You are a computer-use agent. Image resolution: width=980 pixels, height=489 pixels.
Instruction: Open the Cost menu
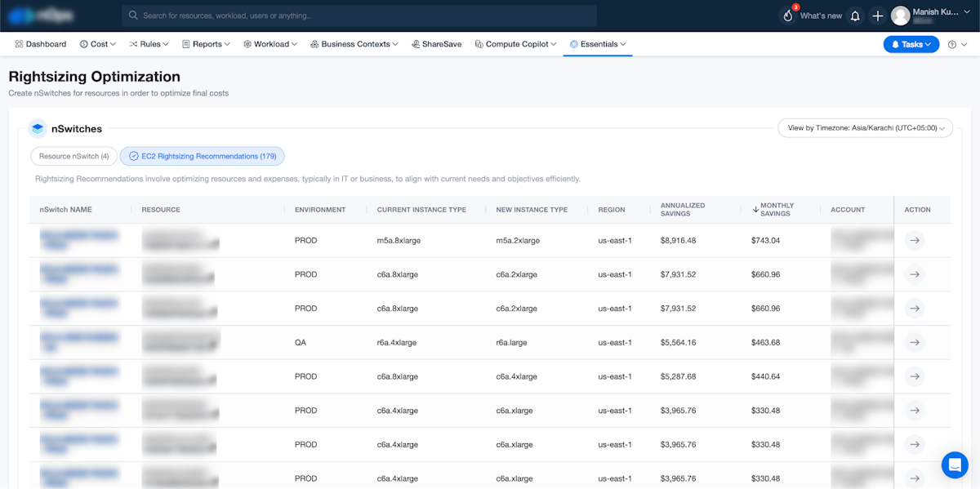pos(98,44)
